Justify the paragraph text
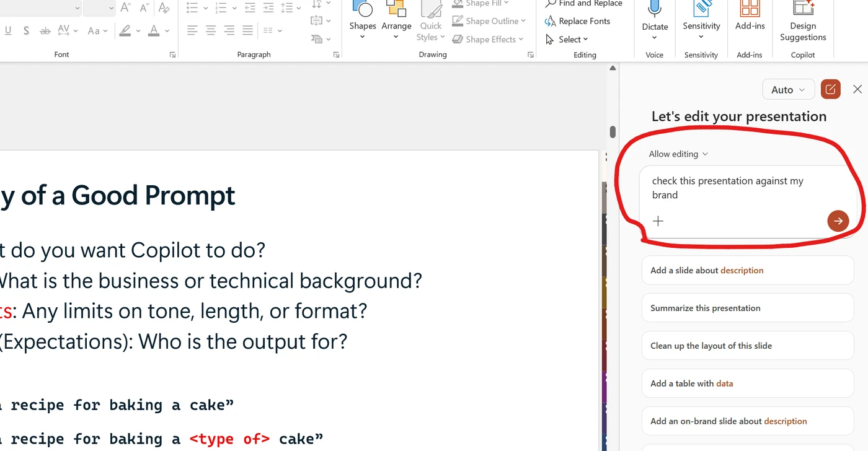 (247, 30)
